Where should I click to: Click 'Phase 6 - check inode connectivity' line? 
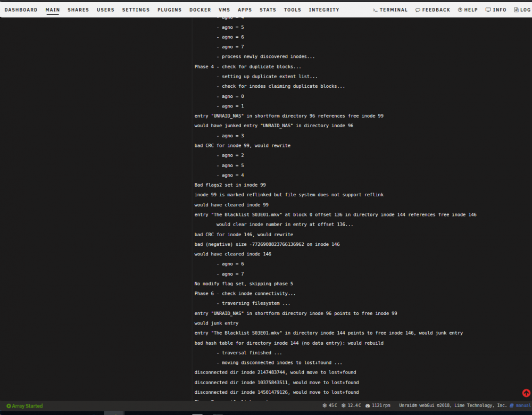click(x=245, y=294)
